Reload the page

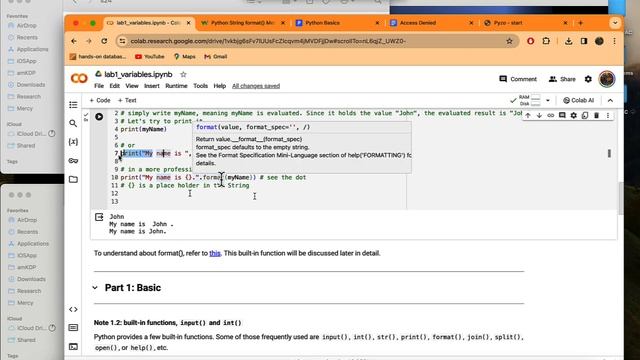click(x=104, y=41)
